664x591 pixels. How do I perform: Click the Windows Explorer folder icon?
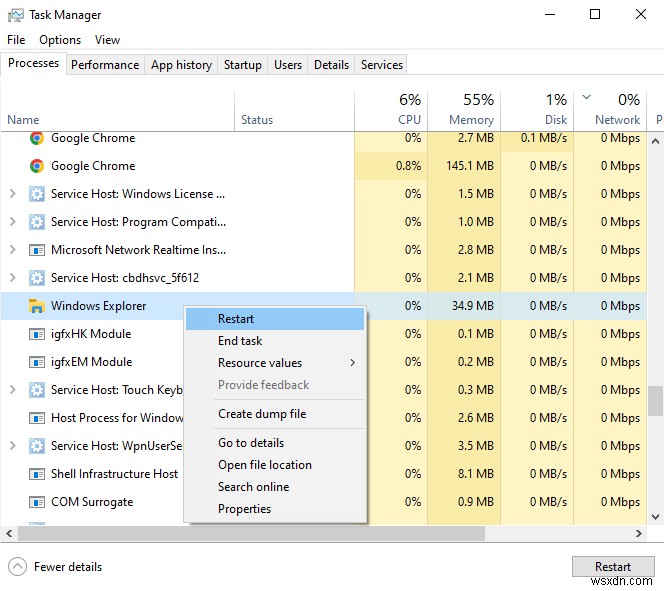click(x=37, y=306)
